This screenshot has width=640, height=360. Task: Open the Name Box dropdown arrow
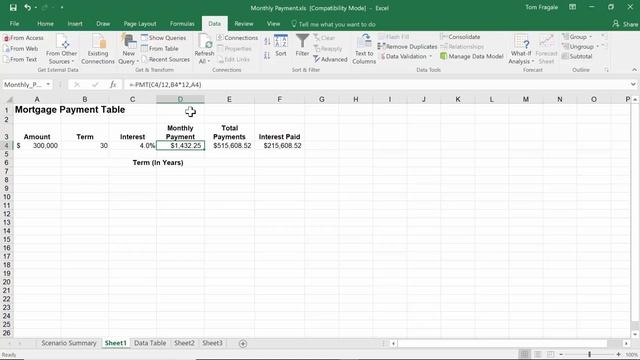coord(48,84)
